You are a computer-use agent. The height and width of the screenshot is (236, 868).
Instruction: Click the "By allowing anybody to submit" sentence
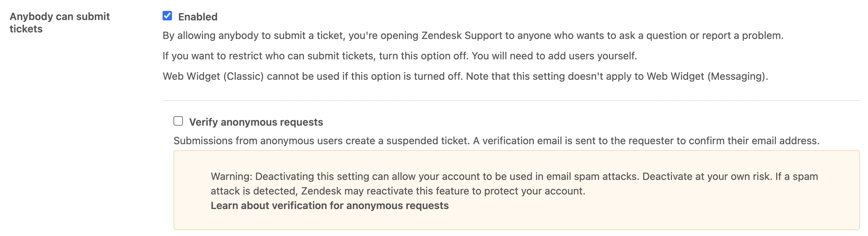255,36
